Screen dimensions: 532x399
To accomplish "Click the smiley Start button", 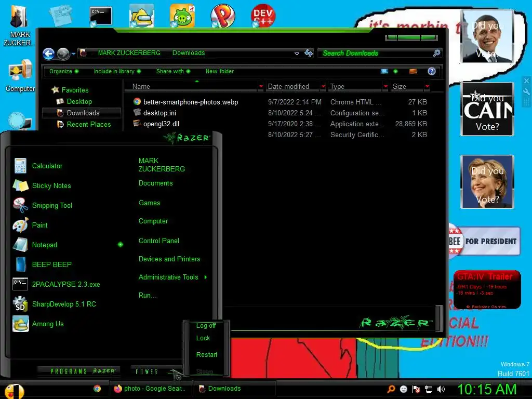I will (x=14, y=391).
